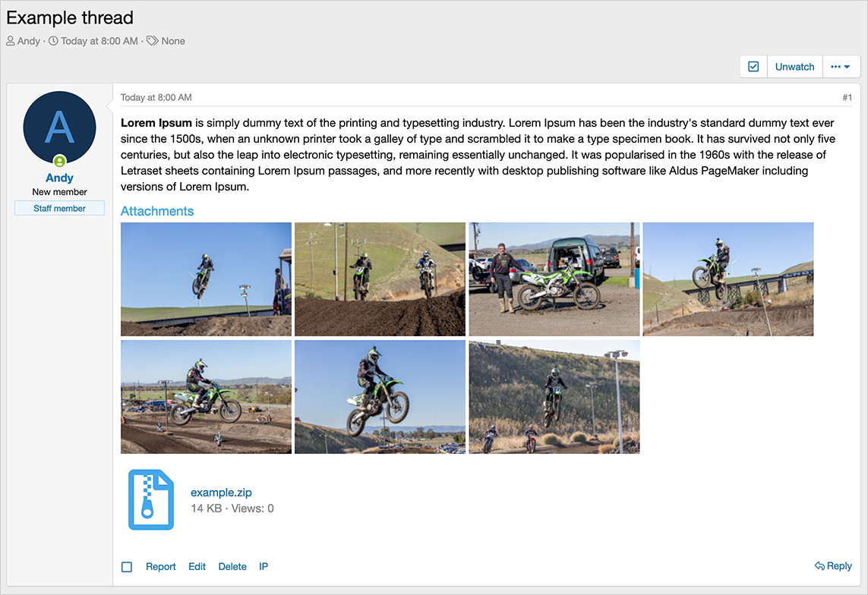Open first thumbnail of rider jumping against blue sky
Image resolution: width=868 pixels, height=595 pixels.
206,279
